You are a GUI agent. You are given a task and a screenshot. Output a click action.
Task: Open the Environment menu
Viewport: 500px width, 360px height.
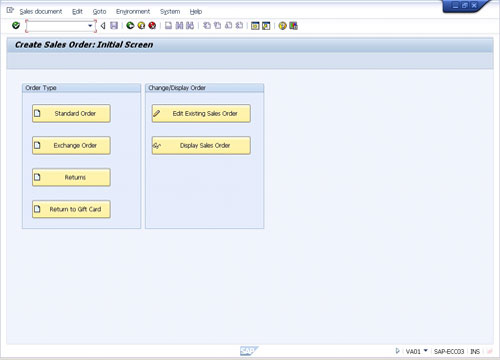(133, 12)
